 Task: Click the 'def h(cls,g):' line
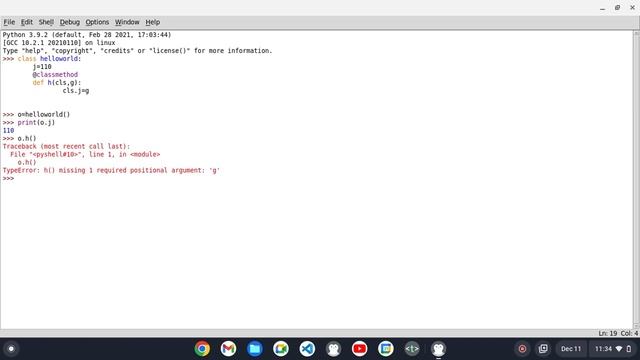click(x=57, y=82)
